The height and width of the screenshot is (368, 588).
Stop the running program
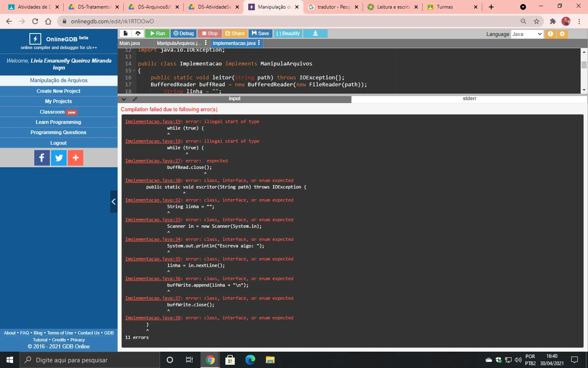210,34
